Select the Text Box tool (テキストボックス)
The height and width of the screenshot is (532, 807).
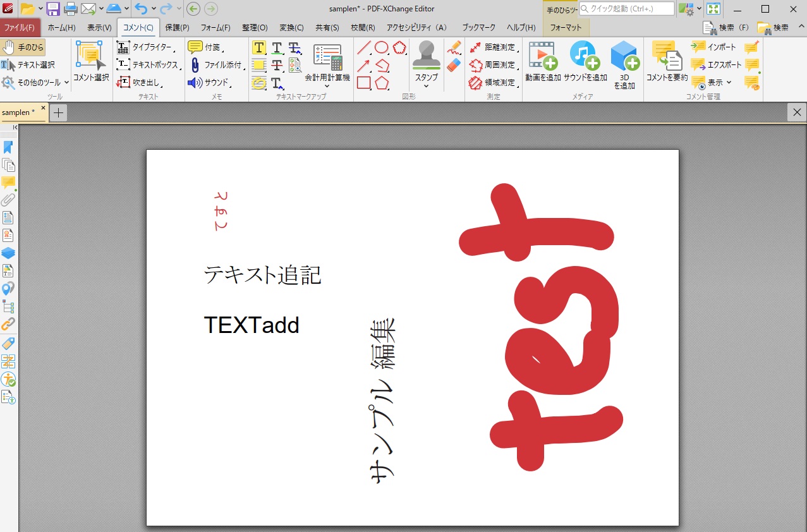coord(149,64)
